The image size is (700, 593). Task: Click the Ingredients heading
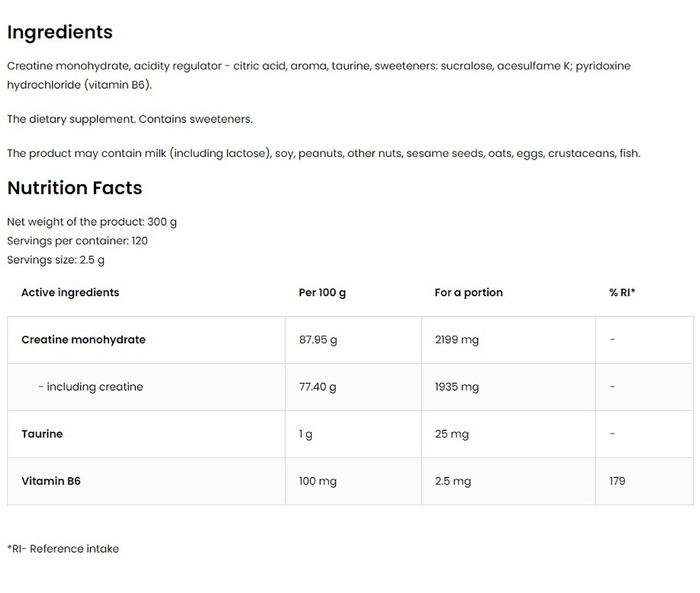(x=60, y=32)
